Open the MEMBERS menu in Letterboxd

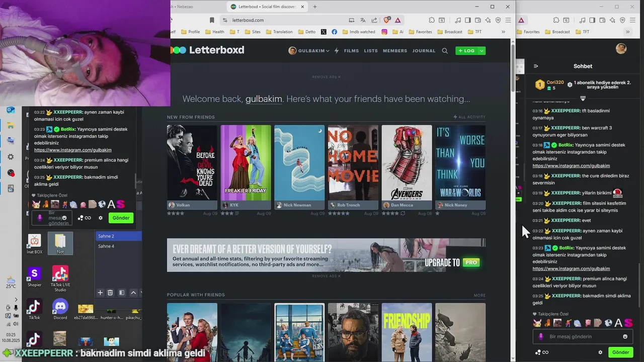click(395, 51)
